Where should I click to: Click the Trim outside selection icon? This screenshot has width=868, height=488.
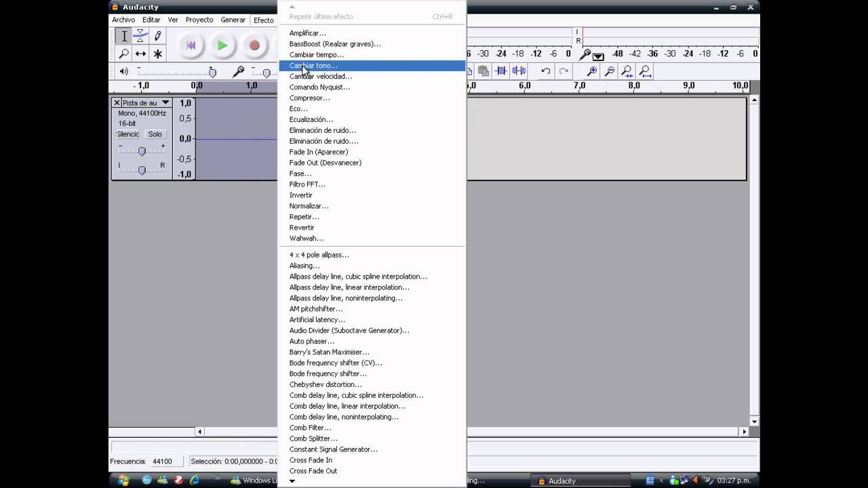(x=501, y=70)
